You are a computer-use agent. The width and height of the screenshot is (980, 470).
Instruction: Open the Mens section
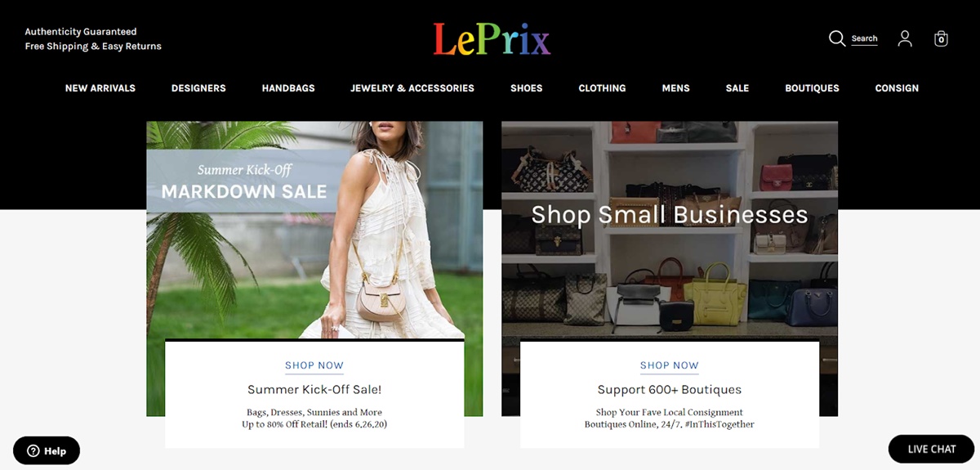[675, 88]
